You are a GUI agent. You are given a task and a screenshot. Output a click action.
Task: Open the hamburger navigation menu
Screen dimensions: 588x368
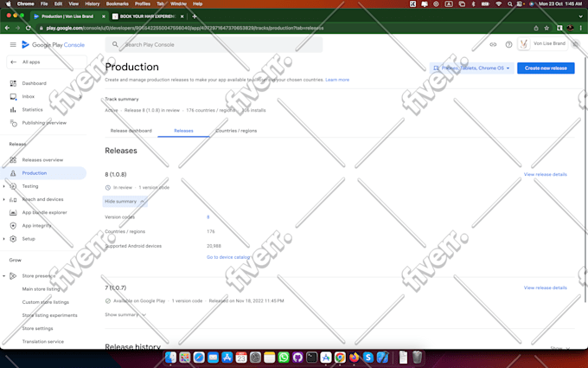click(13, 45)
